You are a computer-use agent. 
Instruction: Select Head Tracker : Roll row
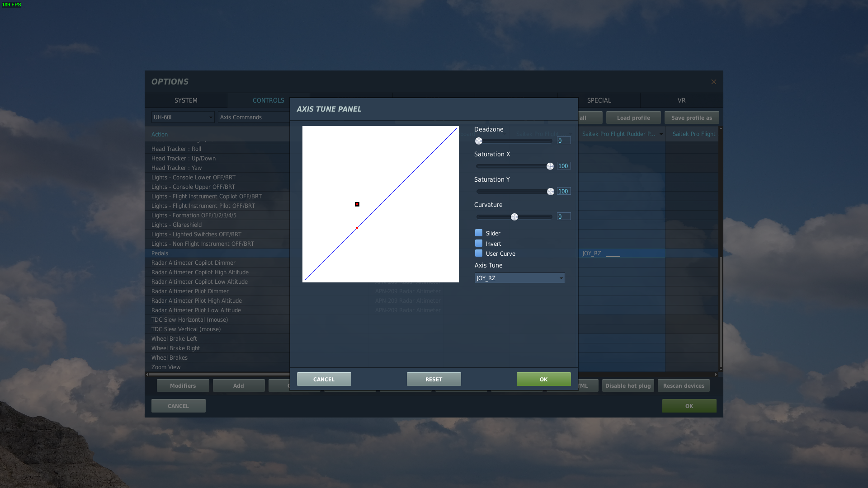[x=217, y=149]
